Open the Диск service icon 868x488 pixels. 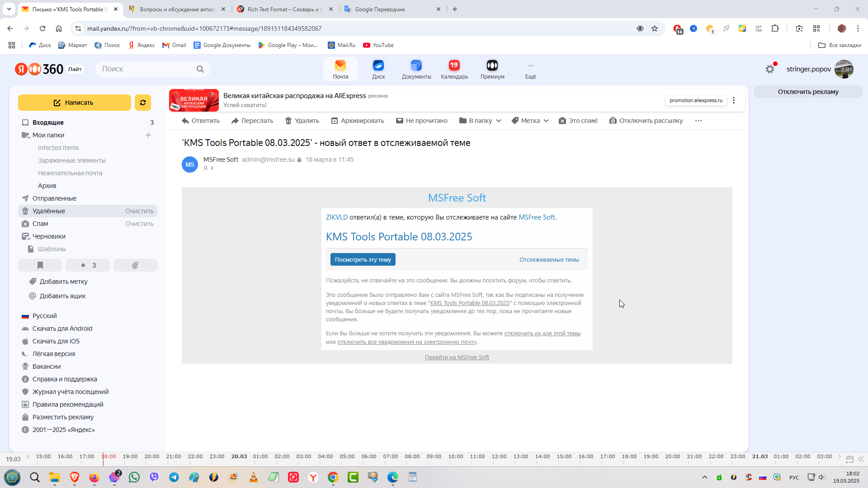point(378,69)
